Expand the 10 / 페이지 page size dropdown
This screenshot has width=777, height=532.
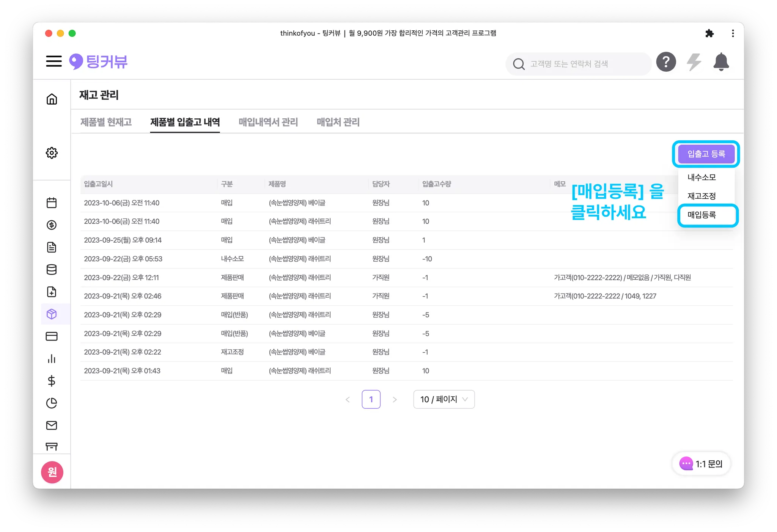pos(444,399)
